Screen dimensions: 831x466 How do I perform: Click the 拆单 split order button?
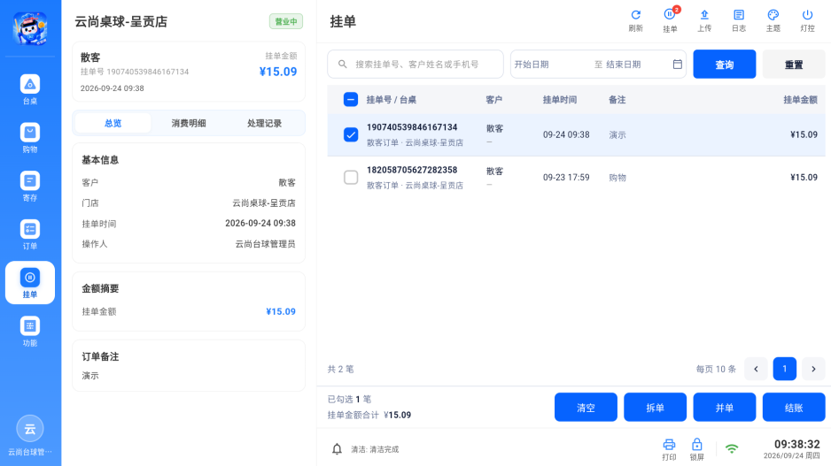pos(655,407)
